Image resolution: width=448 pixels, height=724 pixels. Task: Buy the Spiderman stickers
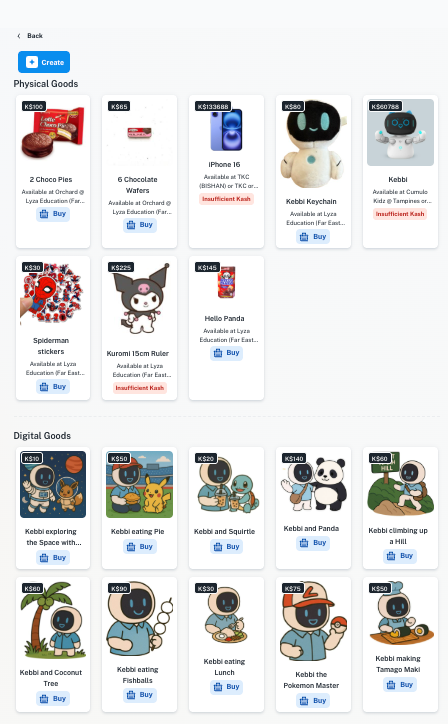(x=53, y=386)
